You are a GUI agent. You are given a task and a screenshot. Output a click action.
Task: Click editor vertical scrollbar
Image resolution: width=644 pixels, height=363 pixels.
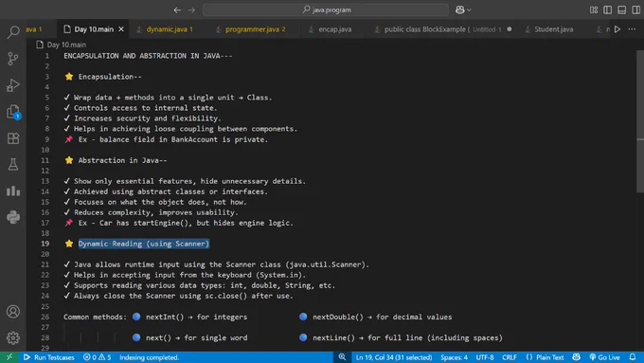pos(640,121)
